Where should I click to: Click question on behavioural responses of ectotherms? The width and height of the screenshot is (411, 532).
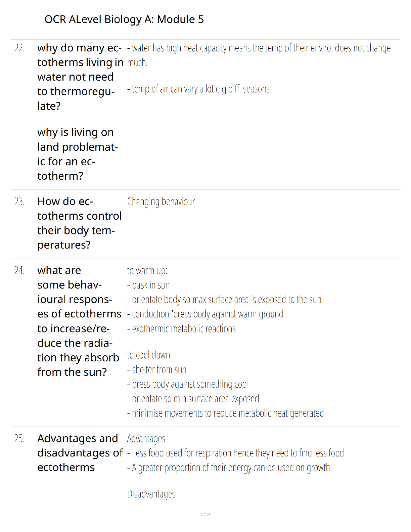click(79, 321)
